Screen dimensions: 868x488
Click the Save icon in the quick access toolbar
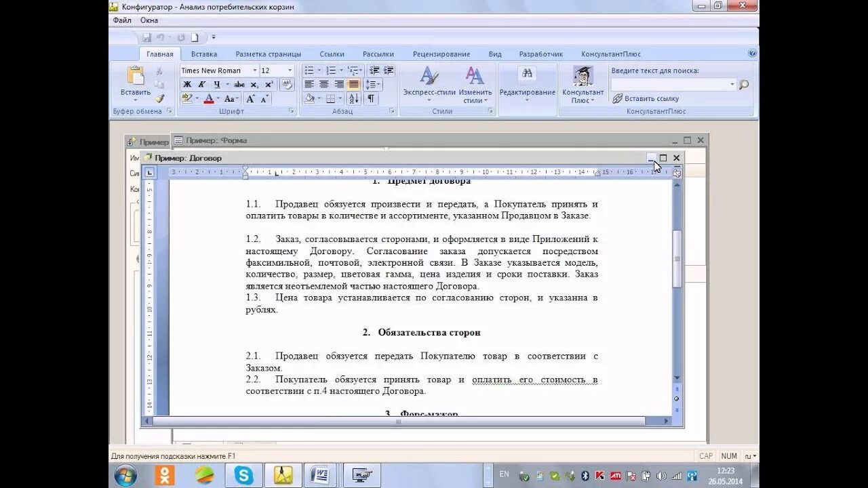(x=146, y=37)
